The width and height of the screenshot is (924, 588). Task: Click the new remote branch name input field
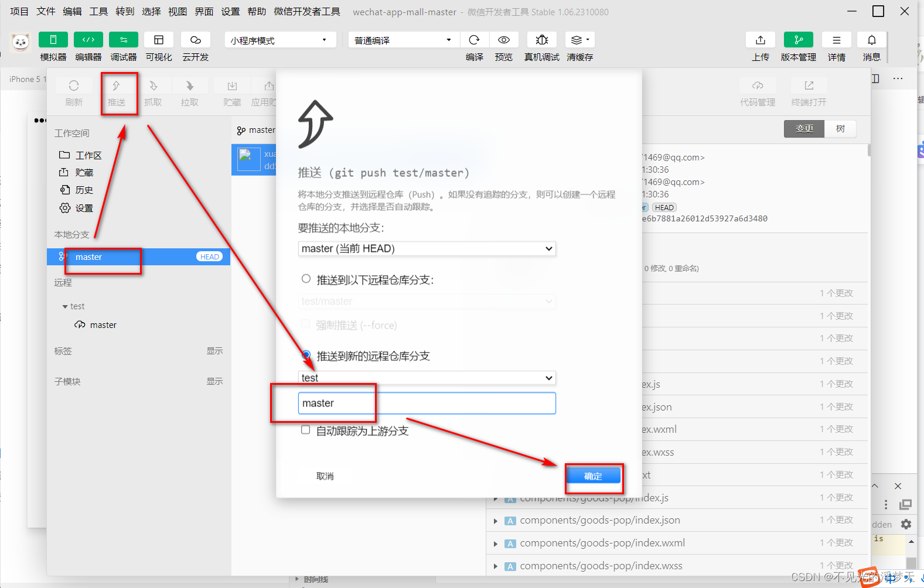coord(427,403)
